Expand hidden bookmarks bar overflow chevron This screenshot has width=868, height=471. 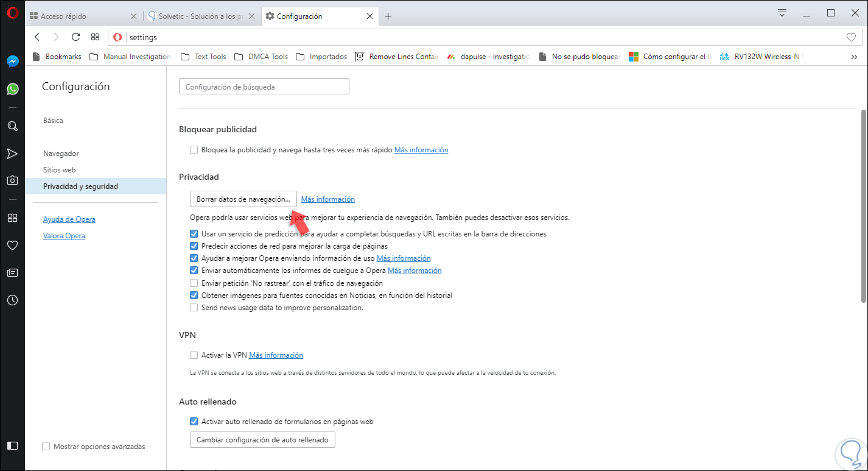tap(854, 57)
